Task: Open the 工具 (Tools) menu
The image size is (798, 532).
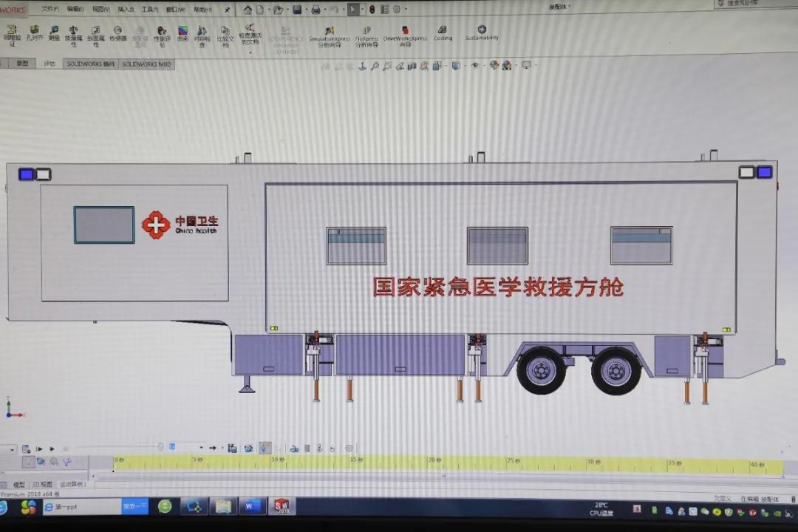Action: (149, 10)
